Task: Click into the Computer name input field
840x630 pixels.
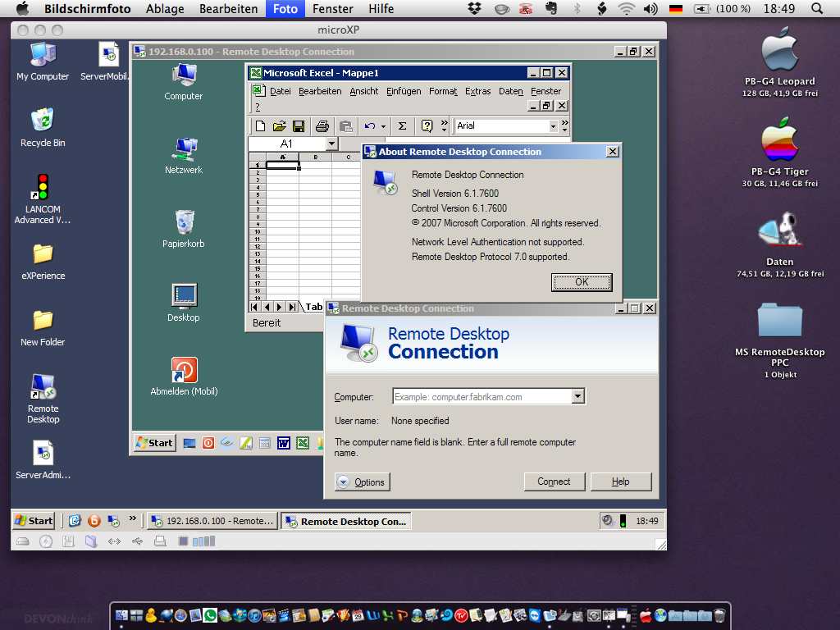Action: tap(482, 396)
